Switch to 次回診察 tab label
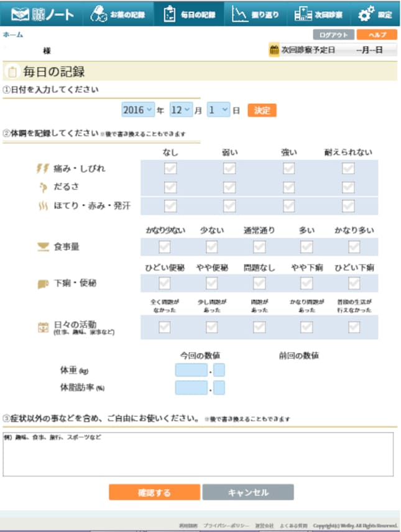 tap(328, 14)
